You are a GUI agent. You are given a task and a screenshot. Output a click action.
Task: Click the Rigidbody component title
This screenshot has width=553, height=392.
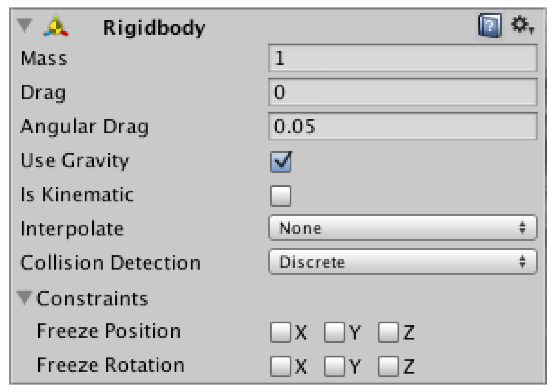point(154,28)
